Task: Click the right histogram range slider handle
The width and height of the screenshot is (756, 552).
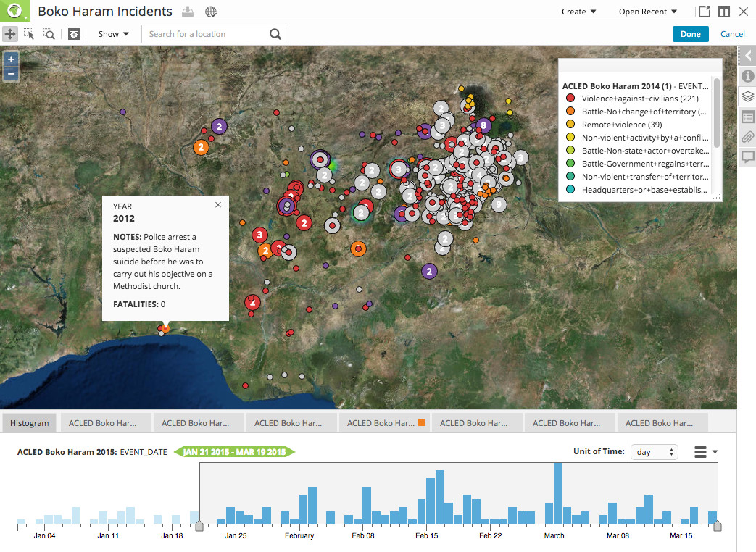Action: tap(718, 525)
